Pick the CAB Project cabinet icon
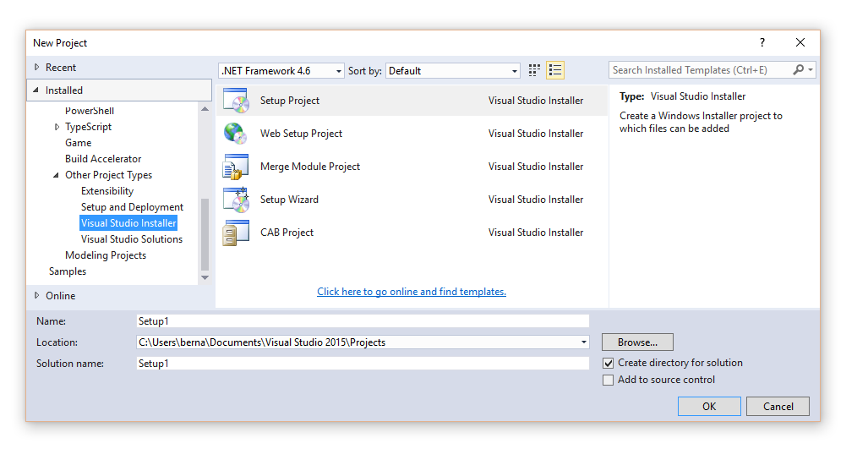The image size is (868, 449). click(236, 233)
